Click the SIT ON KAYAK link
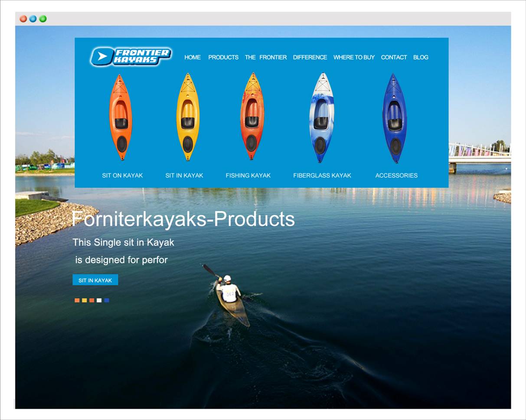Viewport: 526px width, 420px height. tap(122, 176)
